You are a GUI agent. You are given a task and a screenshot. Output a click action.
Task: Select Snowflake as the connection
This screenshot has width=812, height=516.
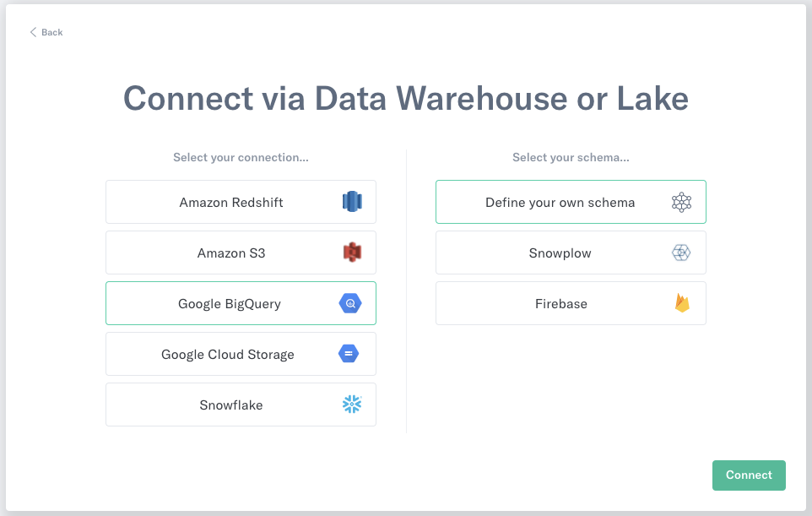241,405
